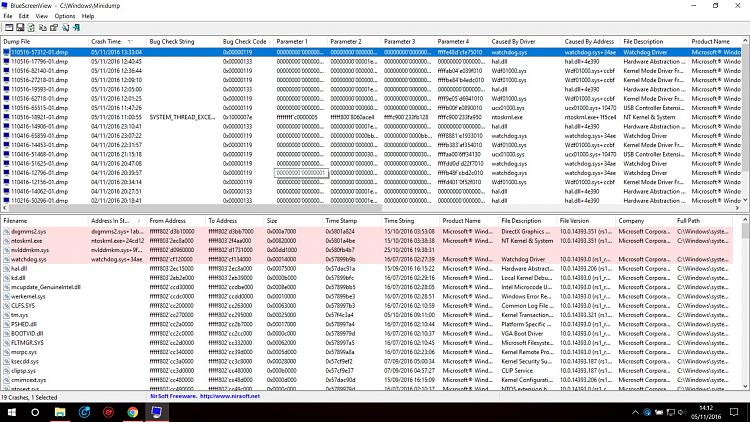
Task: Click the file icon beside dxgmms2.sys
Action: (6, 232)
